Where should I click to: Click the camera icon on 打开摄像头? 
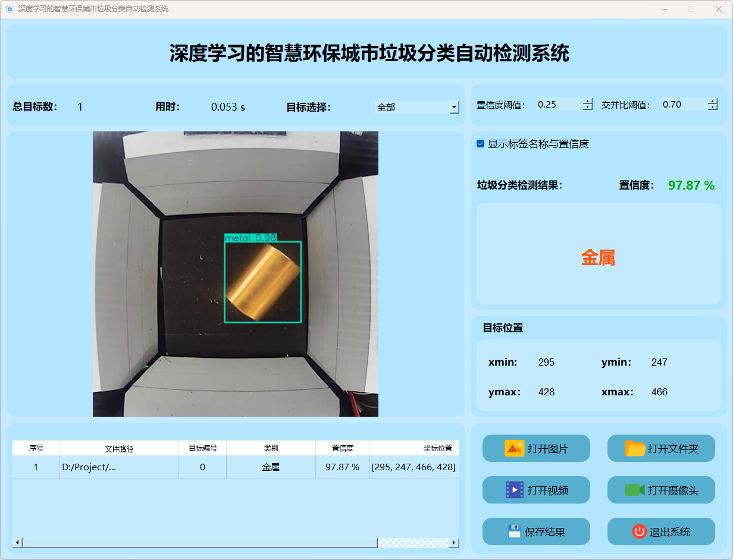point(635,490)
